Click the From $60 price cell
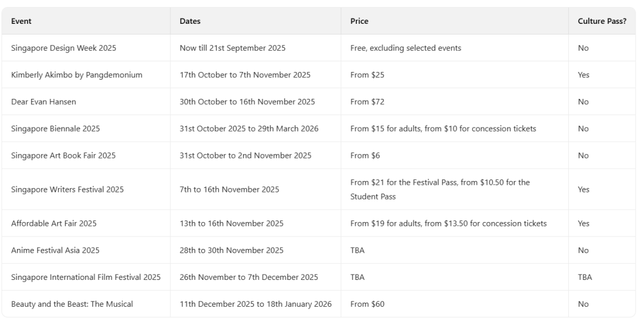The width and height of the screenshot is (644, 324). pos(367,304)
